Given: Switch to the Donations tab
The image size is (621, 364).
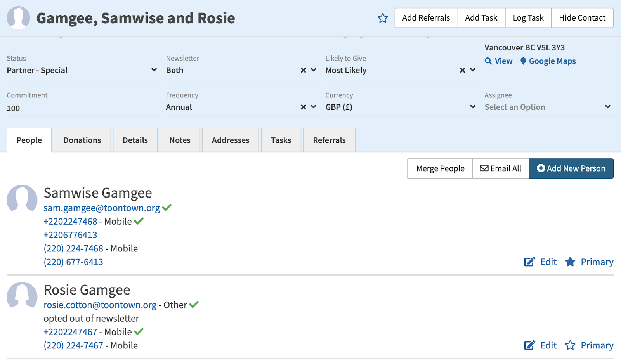Looking at the screenshot, I should 82,140.
